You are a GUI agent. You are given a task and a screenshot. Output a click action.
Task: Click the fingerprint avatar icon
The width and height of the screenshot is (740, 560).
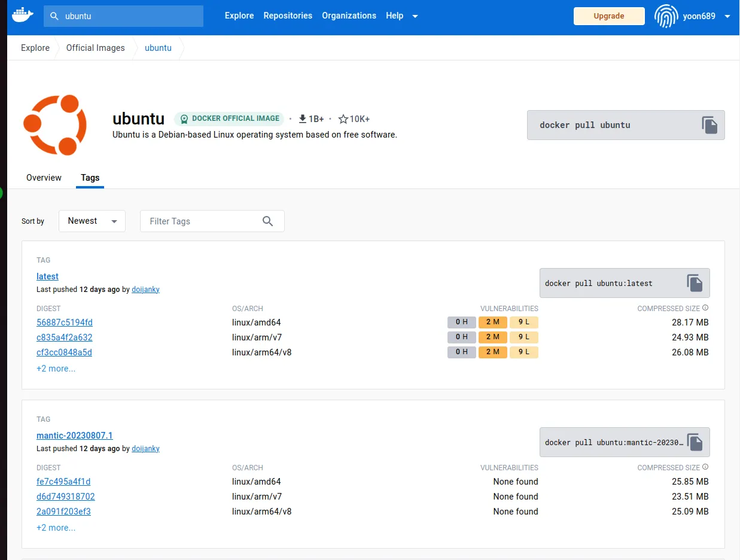[666, 16]
